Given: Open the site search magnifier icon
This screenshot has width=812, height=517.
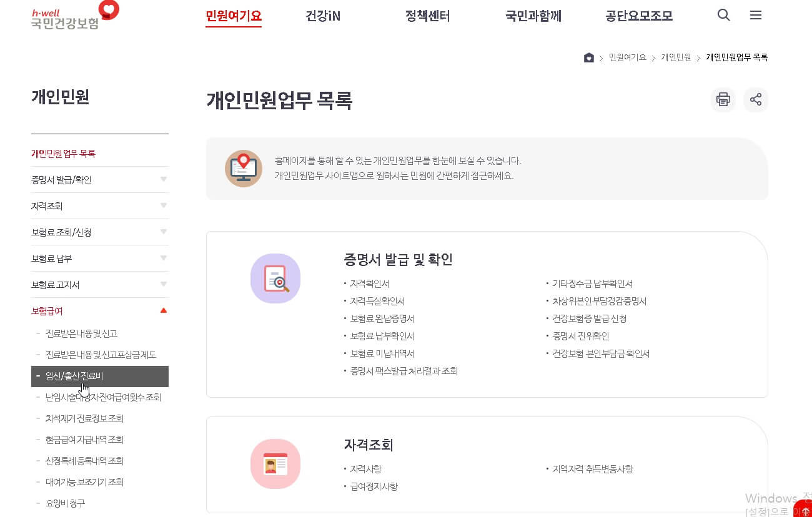Looking at the screenshot, I should (x=723, y=15).
